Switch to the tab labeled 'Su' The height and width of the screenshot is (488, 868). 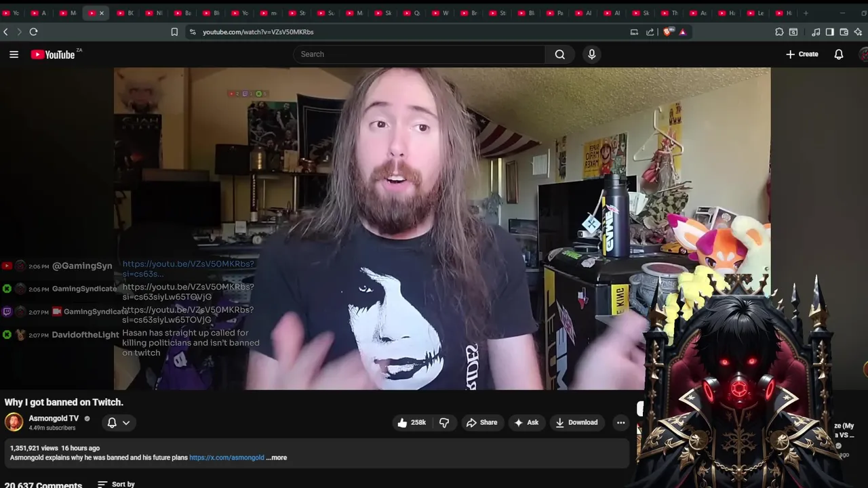tap(325, 13)
